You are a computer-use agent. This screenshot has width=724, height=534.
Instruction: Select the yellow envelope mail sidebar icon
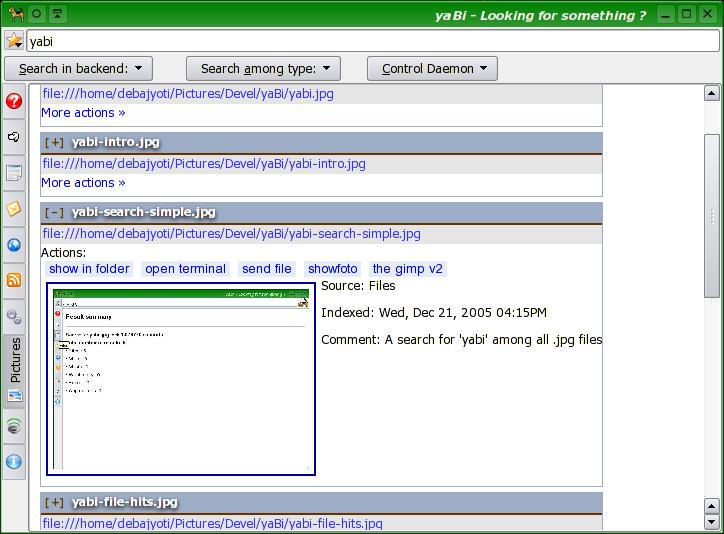[x=14, y=209]
